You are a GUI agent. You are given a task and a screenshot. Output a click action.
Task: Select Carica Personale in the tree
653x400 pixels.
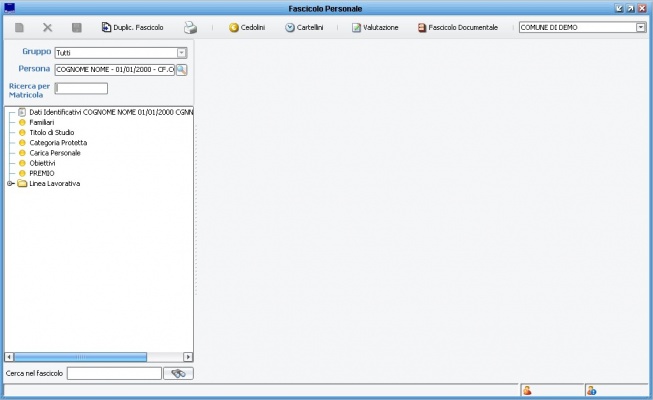(55, 153)
